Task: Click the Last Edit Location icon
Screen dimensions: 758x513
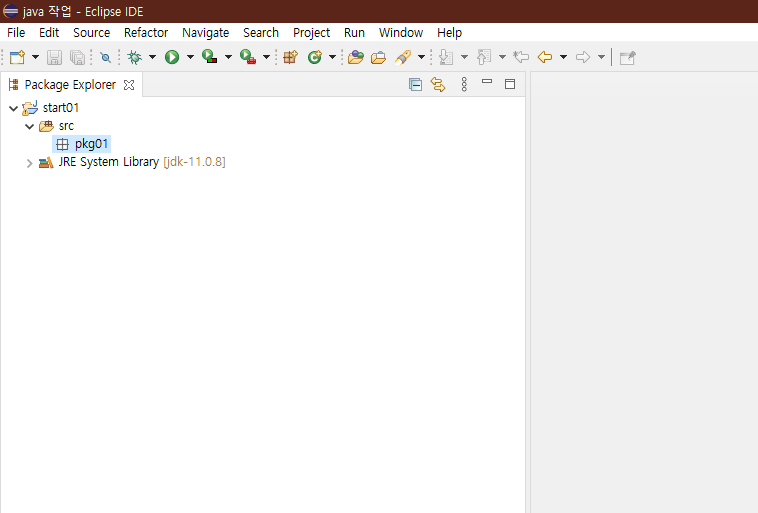Action: click(x=521, y=57)
